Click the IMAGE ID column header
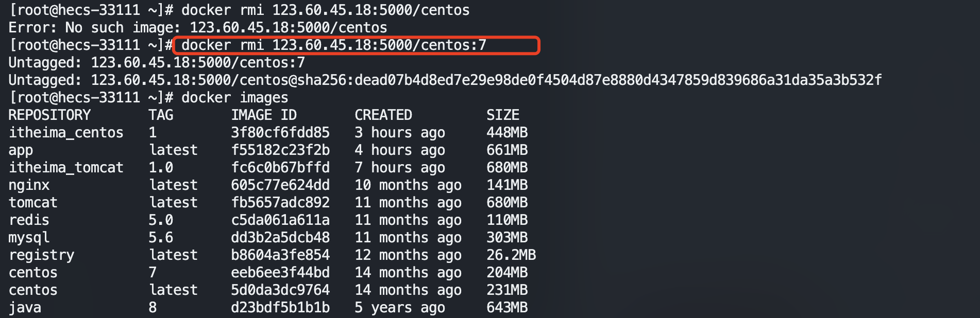The height and width of the screenshot is (318, 980). click(263, 115)
